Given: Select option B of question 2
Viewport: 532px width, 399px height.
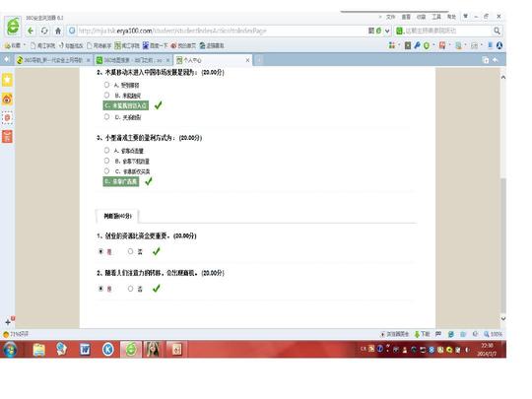Looking at the screenshot, I should (106, 95).
